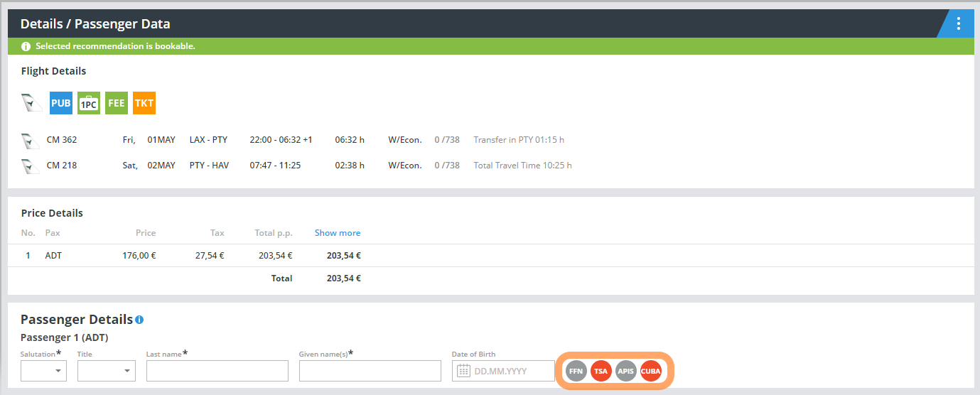
Task: Click Show more in Price Details
Action: click(x=337, y=233)
